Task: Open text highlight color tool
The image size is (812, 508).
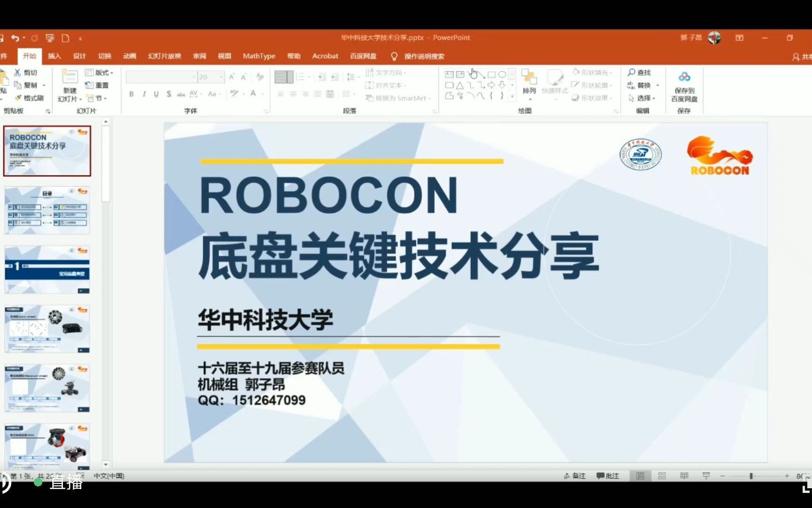Action: click(x=235, y=94)
